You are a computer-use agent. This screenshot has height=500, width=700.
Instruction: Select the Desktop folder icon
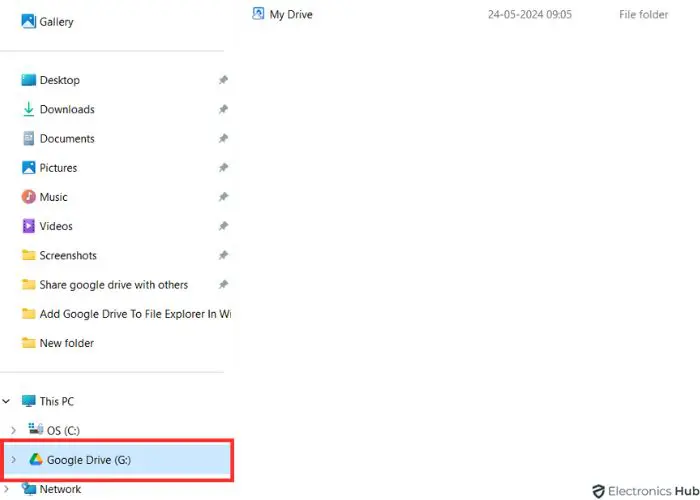pos(29,80)
